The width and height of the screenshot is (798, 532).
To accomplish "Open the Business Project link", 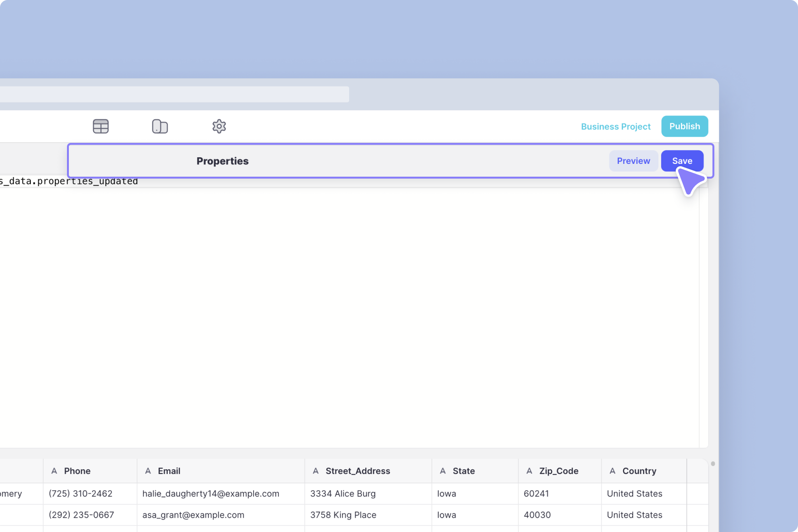I will coord(616,126).
